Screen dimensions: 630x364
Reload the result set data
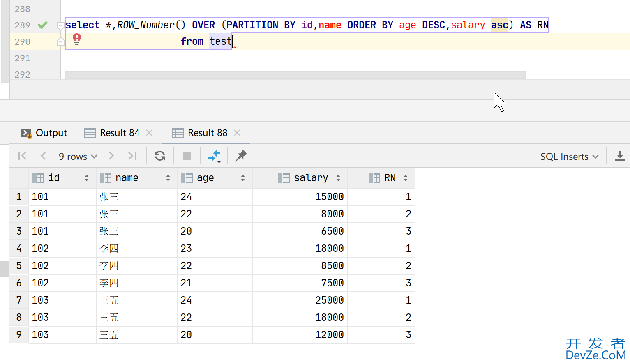click(x=160, y=156)
